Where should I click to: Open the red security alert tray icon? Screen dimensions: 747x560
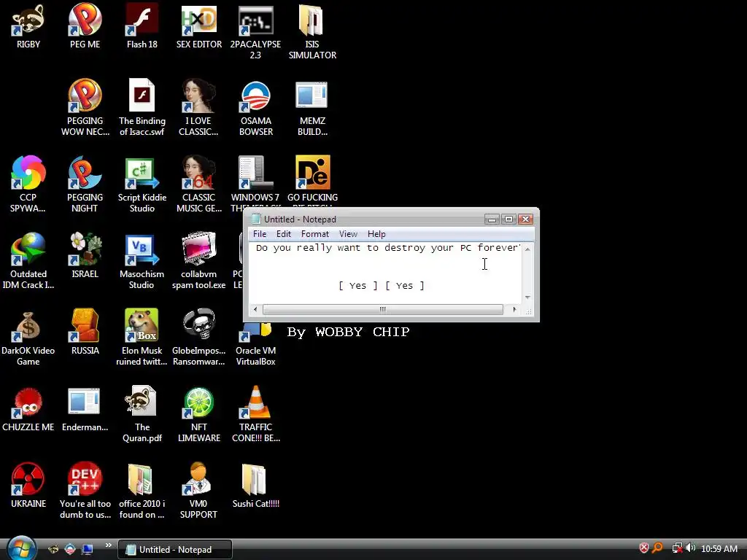643,548
